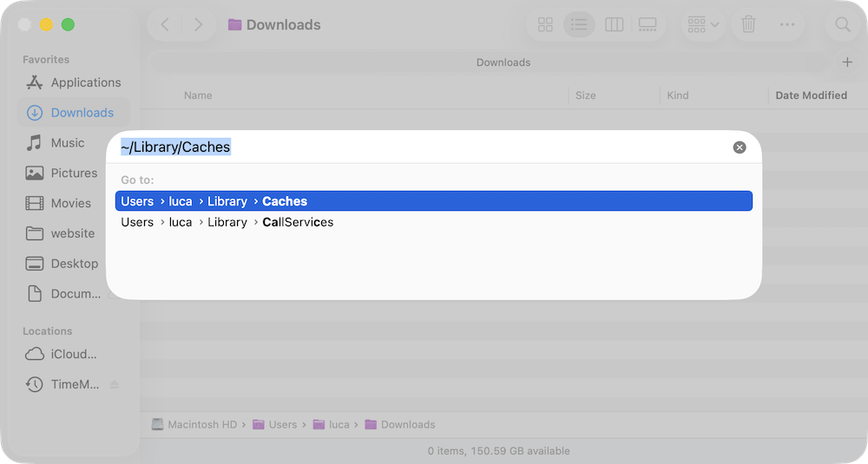Go forward with the right chevron button
The image size is (868, 464).
click(198, 25)
